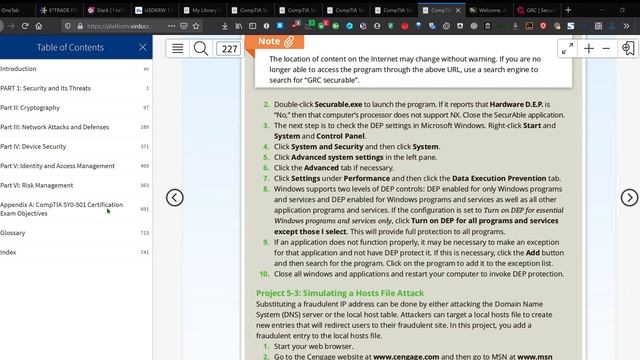Viewport: 640px width, 360px height.
Task: Switch to the USDKRW tab
Action: (155, 10)
